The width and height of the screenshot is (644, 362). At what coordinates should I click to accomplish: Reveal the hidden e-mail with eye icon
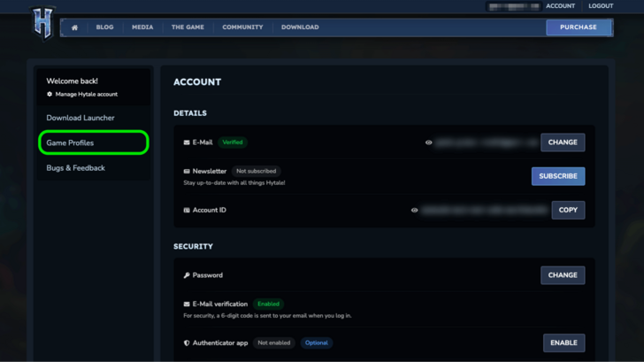tap(428, 142)
